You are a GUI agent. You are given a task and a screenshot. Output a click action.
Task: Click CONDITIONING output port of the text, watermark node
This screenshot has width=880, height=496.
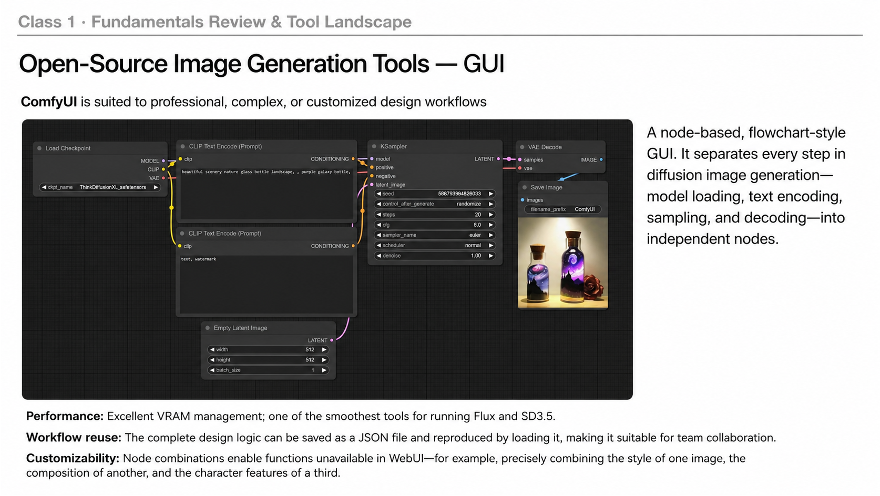point(353,246)
